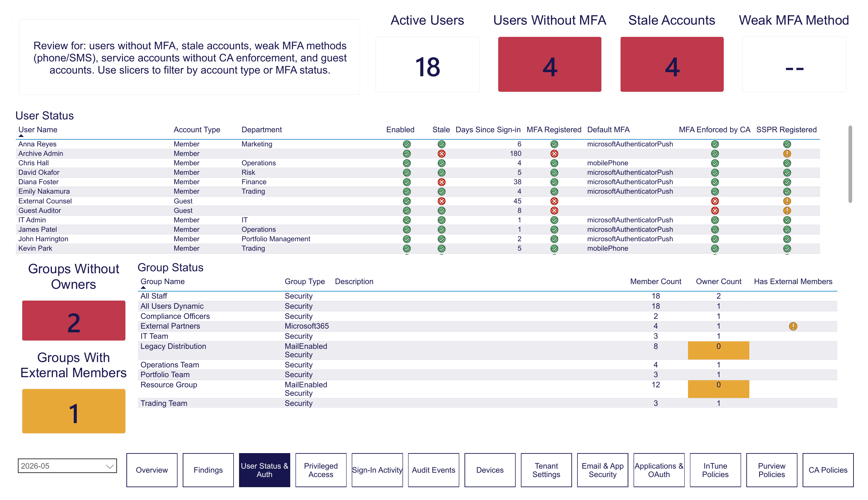Select the 'Archive Admin' user name cell
868x500 pixels.
(x=40, y=154)
